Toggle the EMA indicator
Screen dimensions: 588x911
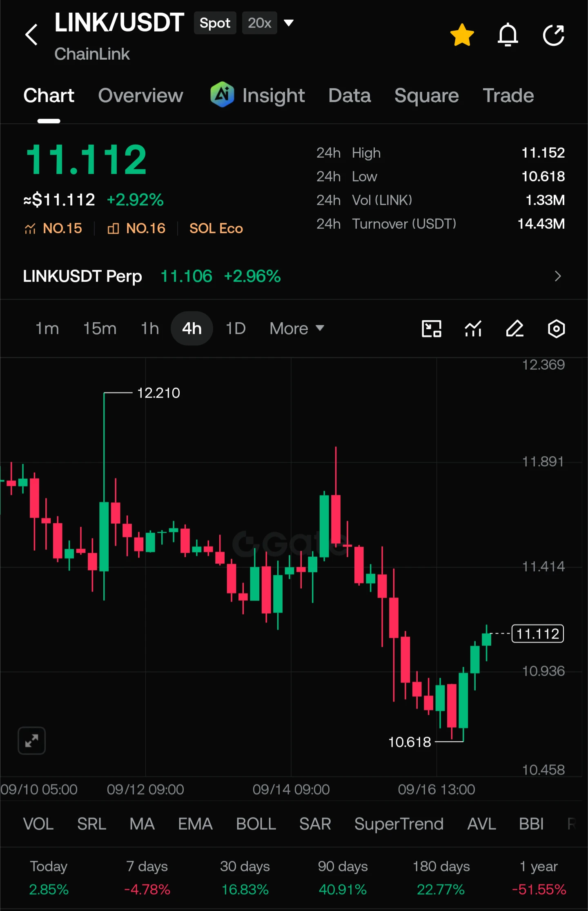196,824
